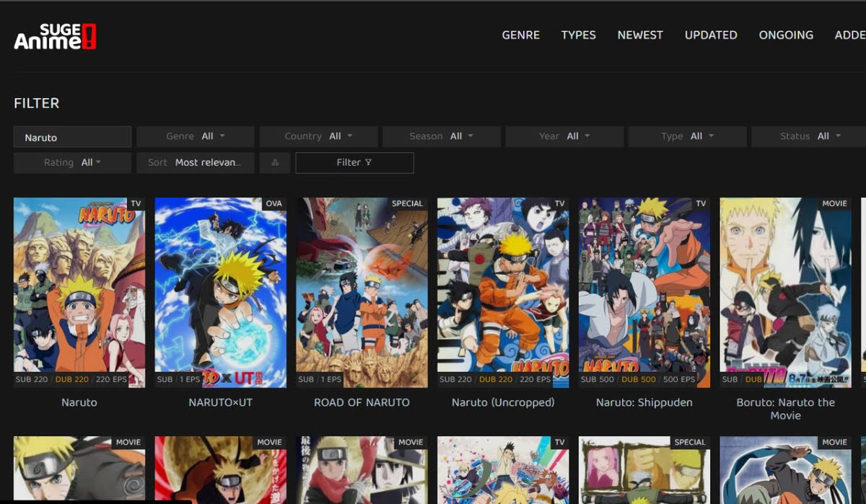Click the Naruto: Shippuden title link
Viewport: 866px width, 504px height.
[644, 402]
